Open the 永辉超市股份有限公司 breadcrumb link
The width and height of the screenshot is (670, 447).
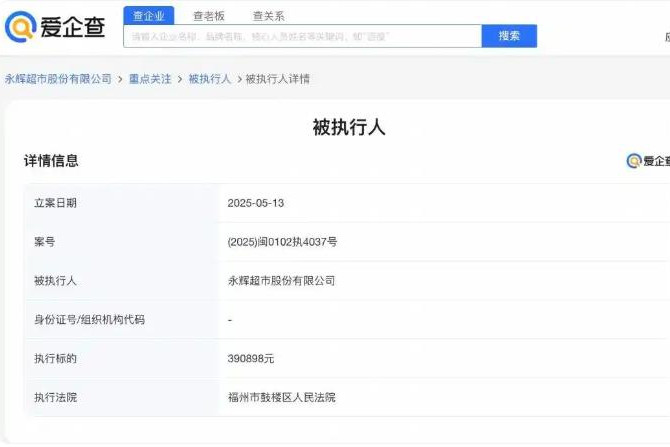(x=58, y=79)
